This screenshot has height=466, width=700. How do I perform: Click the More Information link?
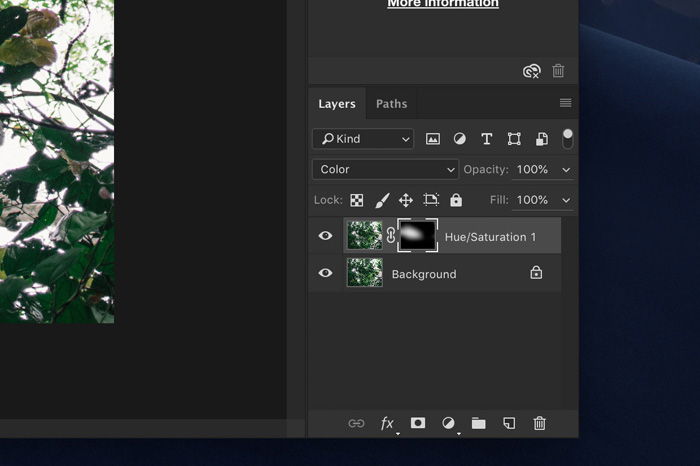tap(443, 4)
